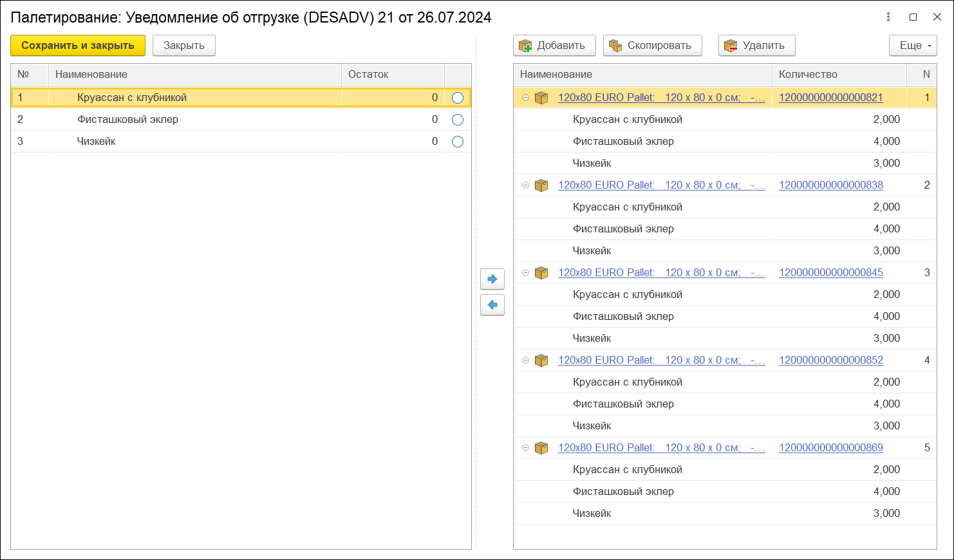Viewport: 954px width, 560px height.
Task: Open the three-dot window options menu
Action: (888, 17)
